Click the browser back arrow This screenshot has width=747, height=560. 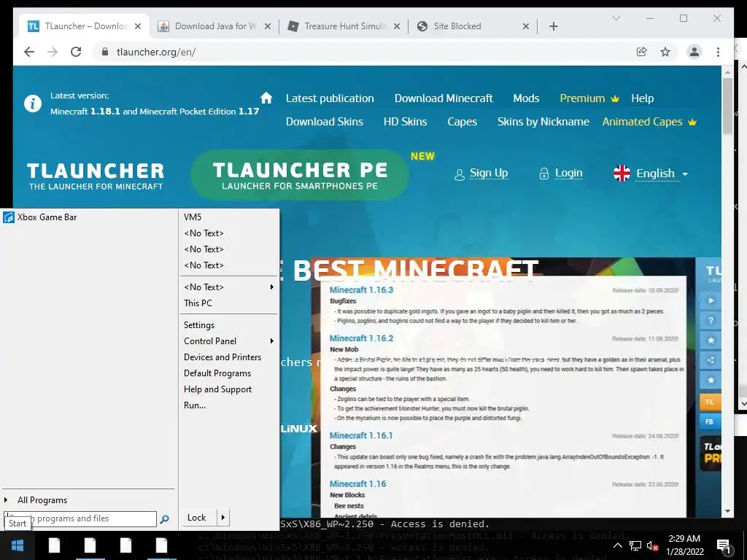[x=29, y=52]
